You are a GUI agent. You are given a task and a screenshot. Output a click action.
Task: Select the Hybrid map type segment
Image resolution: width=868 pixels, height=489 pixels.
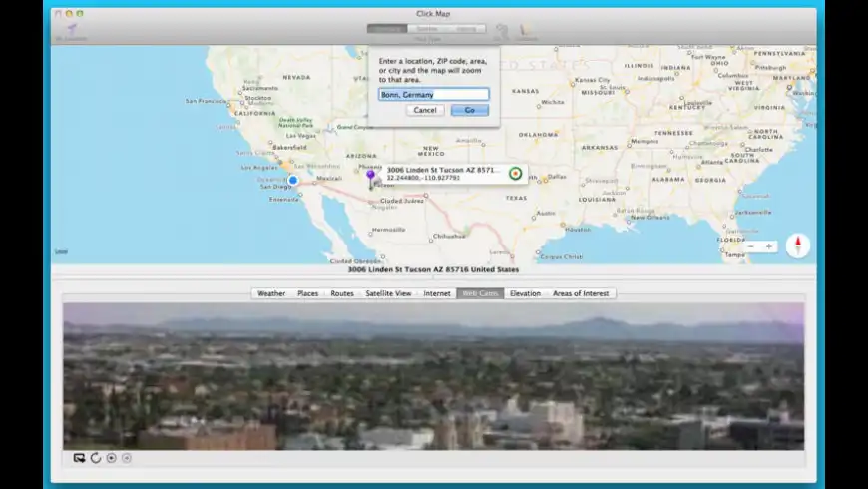[466, 29]
